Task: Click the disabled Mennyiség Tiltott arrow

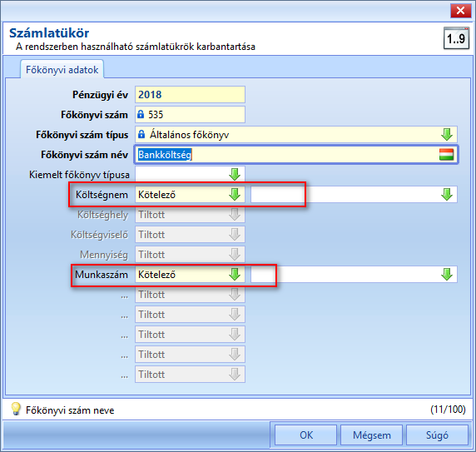Action: coord(235,255)
